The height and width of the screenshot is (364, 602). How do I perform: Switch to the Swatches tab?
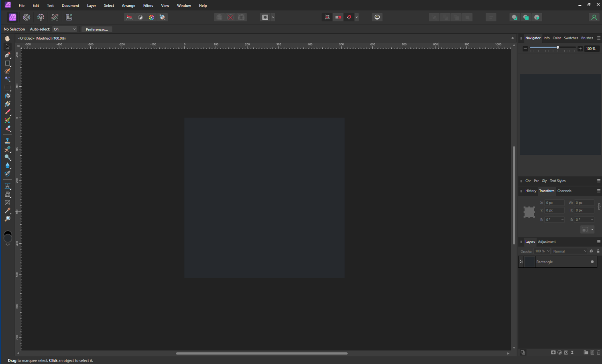(x=571, y=38)
